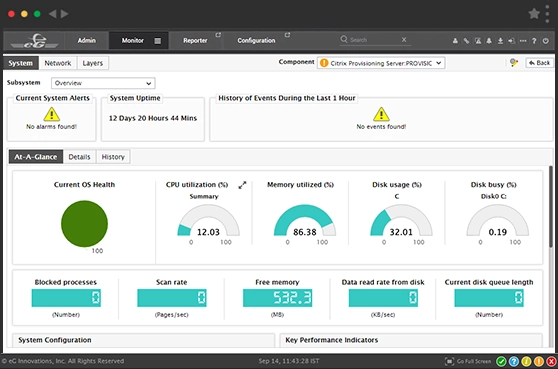Click the link/tag icon in toolbar
The image size is (558, 369).
coord(466,41)
